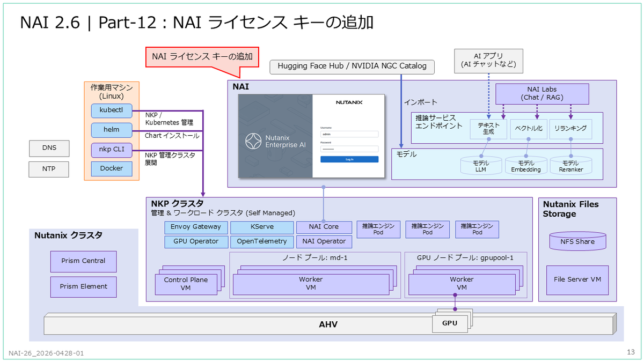Select the NAI Core component box
644x362 pixels.
[324, 227]
